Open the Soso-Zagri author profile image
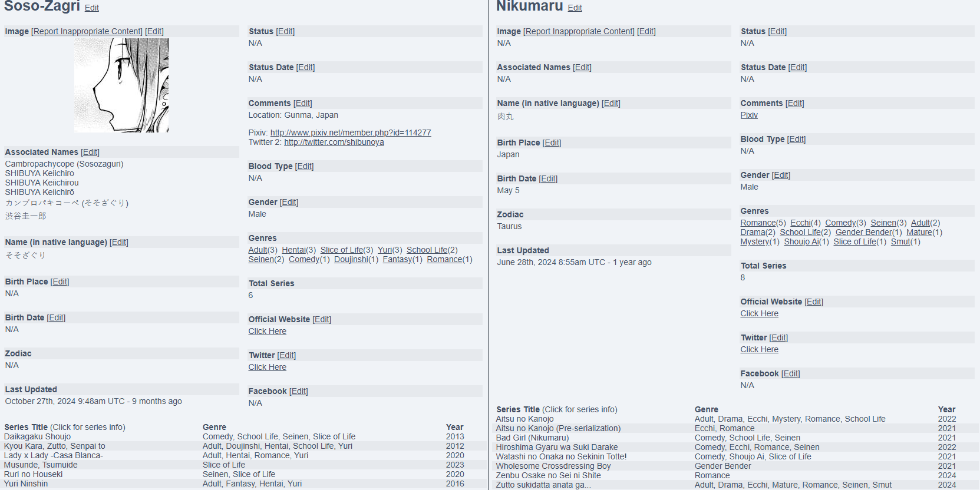The image size is (980, 490). pos(121,85)
